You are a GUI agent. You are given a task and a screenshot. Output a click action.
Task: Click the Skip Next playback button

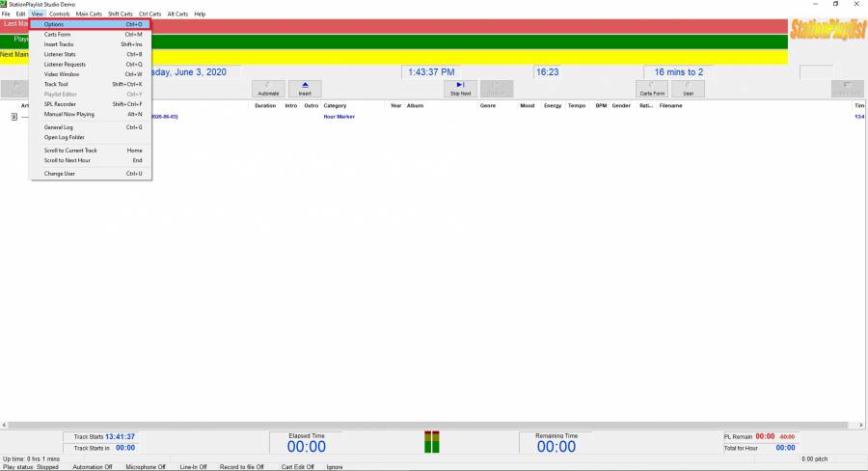point(460,88)
